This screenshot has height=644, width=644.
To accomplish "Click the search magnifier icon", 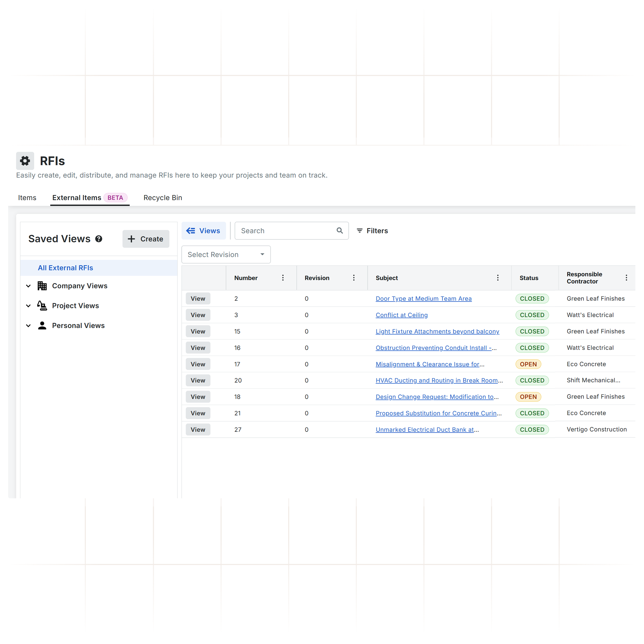I will click(339, 231).
